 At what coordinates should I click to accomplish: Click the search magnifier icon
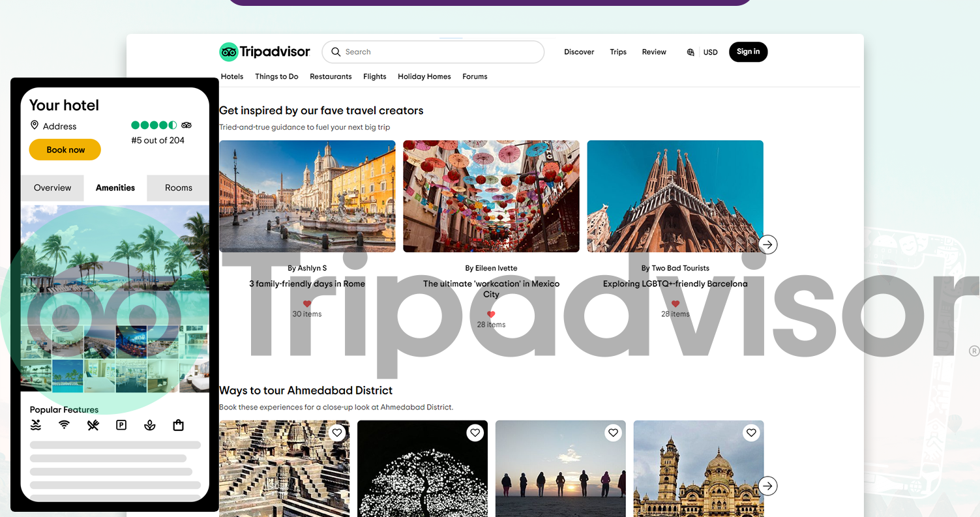(x=335, y=52)
